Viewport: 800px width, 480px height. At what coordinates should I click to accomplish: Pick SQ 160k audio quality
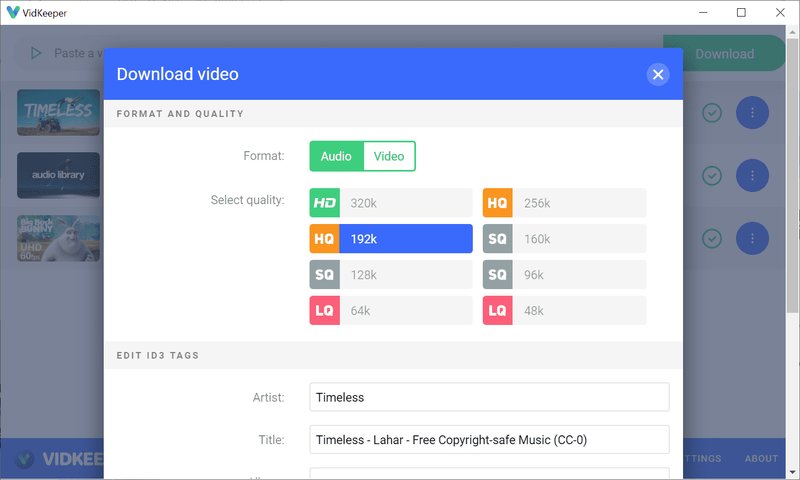coord(564,239)
